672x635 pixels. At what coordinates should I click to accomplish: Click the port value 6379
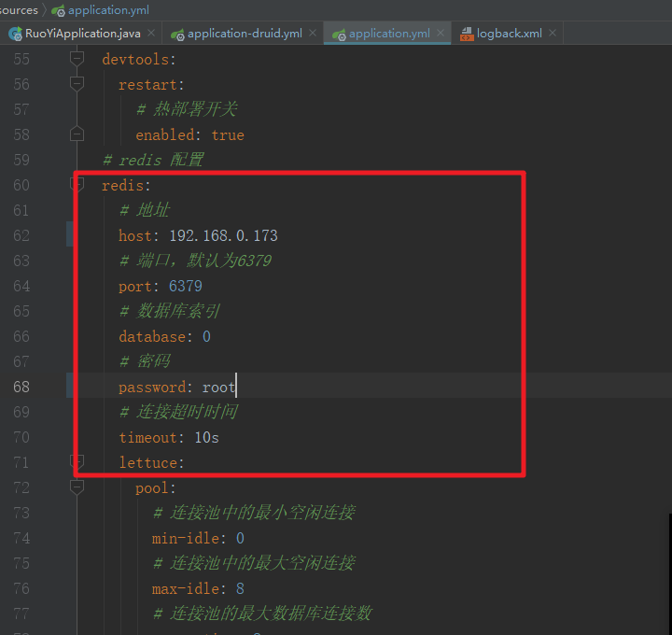point(185,287)
